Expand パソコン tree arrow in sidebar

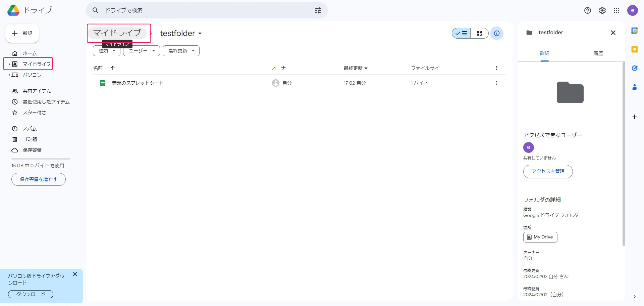pos(9,75)
